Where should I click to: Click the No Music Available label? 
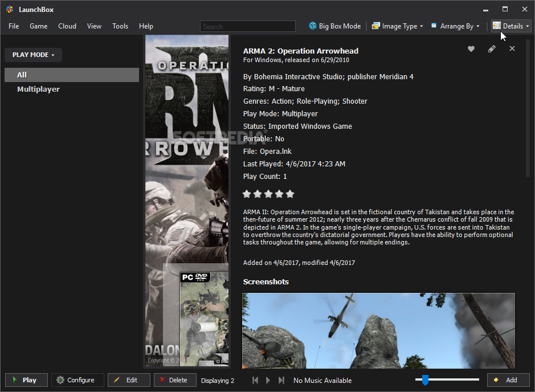tap(322, 381)
